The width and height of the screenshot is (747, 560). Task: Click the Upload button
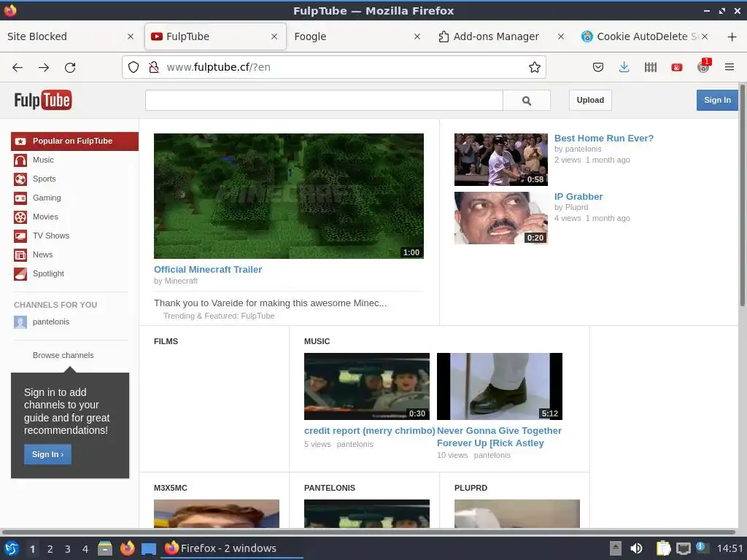coord(590,100)
